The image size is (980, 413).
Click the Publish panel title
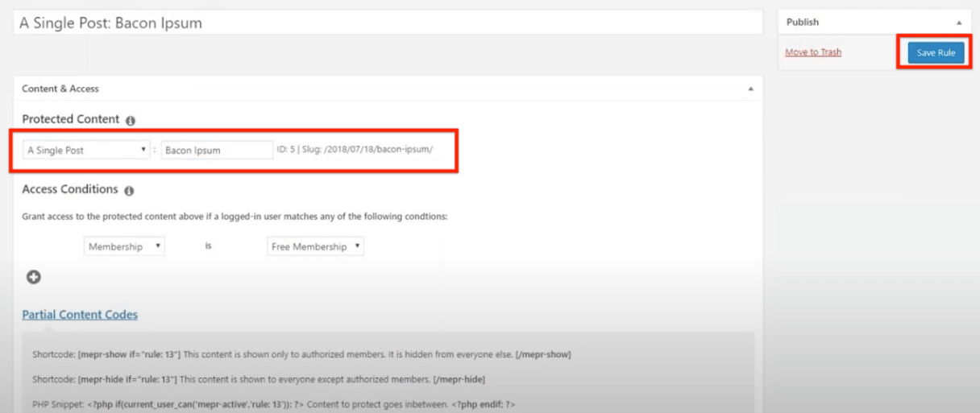click(x=803, y=23)
